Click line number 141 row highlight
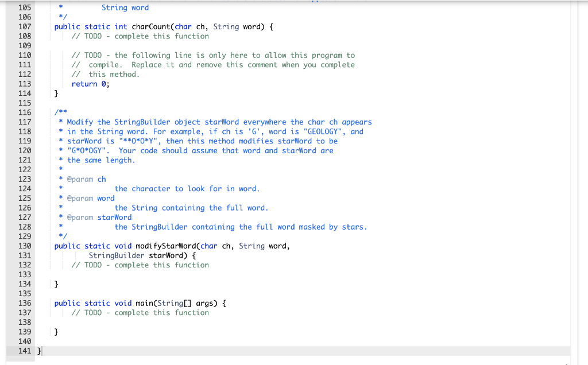 point(25,351)
